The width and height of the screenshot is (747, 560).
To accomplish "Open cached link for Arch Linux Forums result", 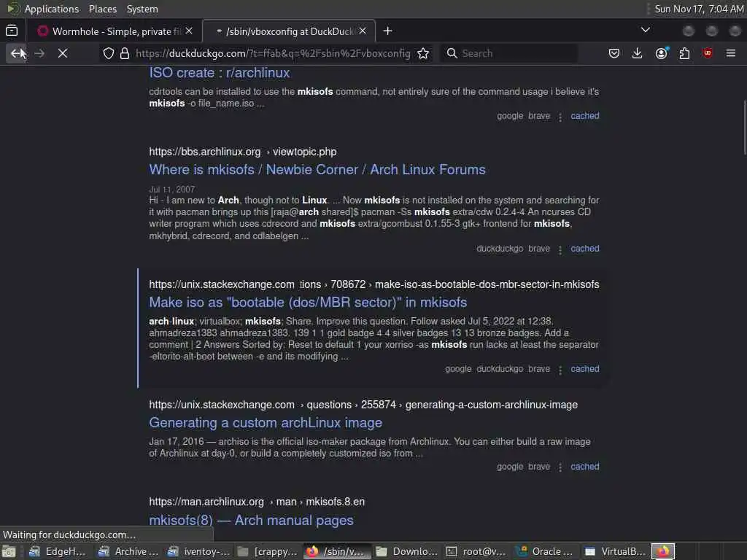I will (585, 249).
